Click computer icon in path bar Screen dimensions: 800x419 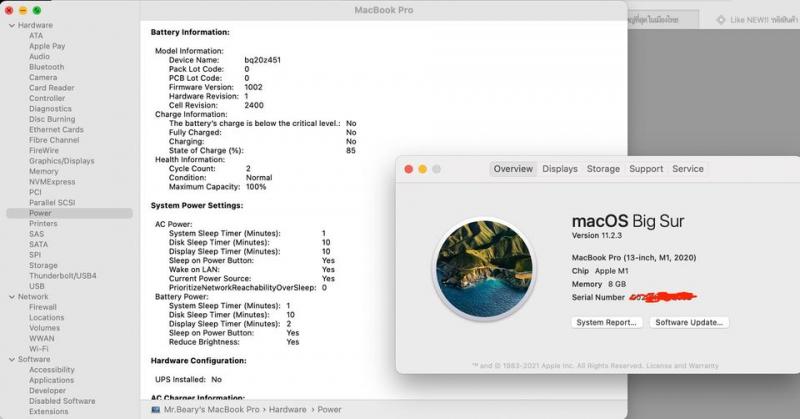[x=156, y=409]
